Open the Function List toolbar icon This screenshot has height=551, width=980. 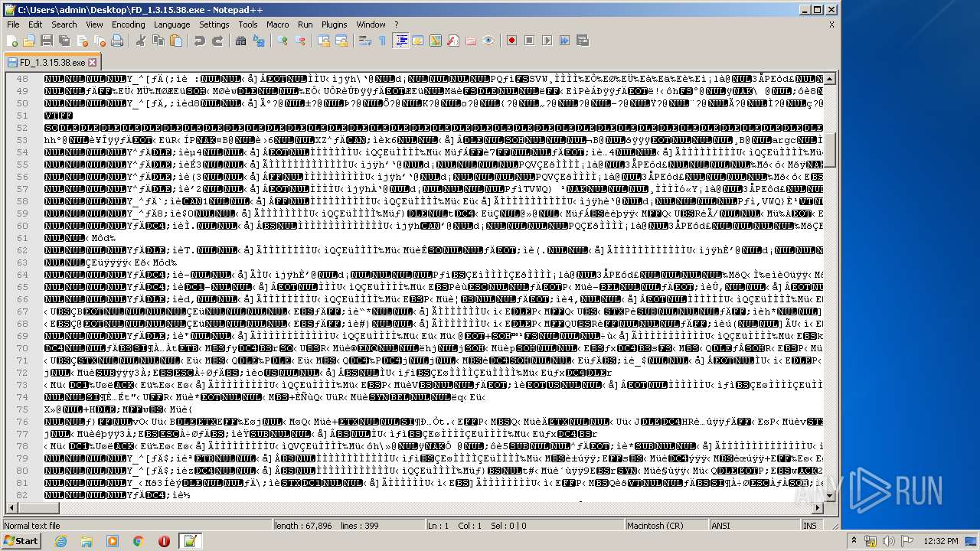[452, 41]
